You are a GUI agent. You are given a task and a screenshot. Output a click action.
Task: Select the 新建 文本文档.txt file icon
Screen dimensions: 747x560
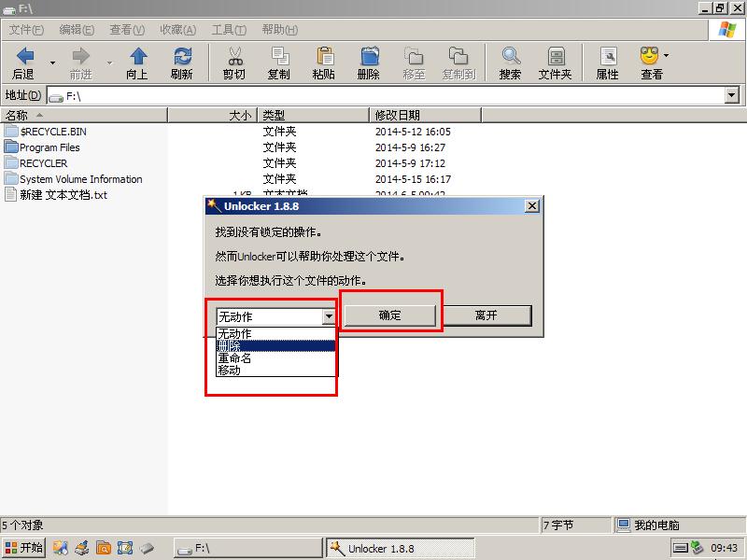[10, 194]
